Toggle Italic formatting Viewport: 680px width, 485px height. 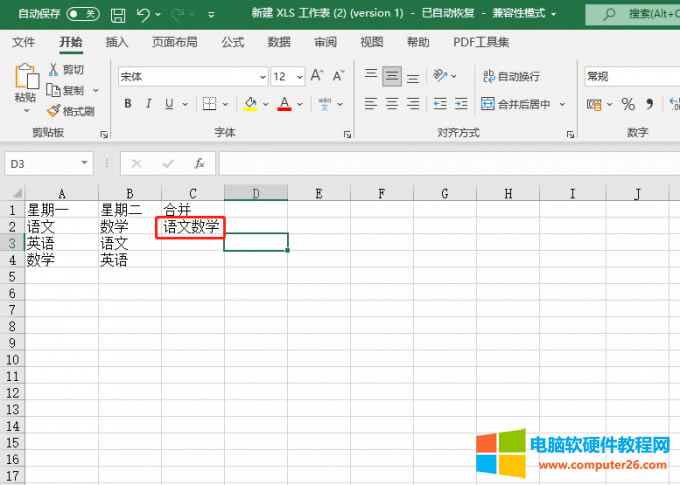pos(149,104)
